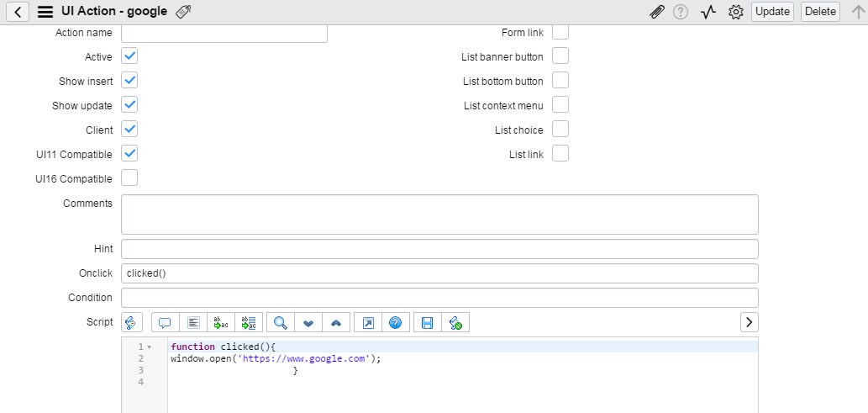Find previous with the up chevron
The width and height of the screenshot is (868, 413).
tap(336, 323)
